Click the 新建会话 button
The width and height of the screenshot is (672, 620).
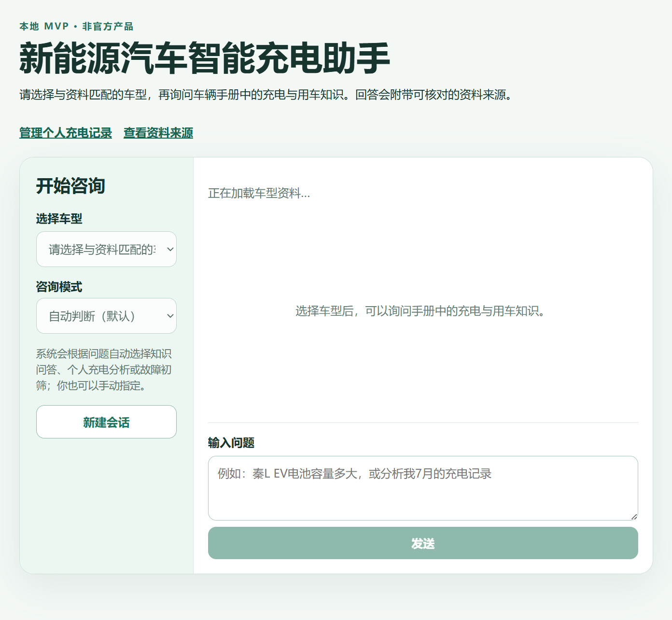(x=106, y=422)
